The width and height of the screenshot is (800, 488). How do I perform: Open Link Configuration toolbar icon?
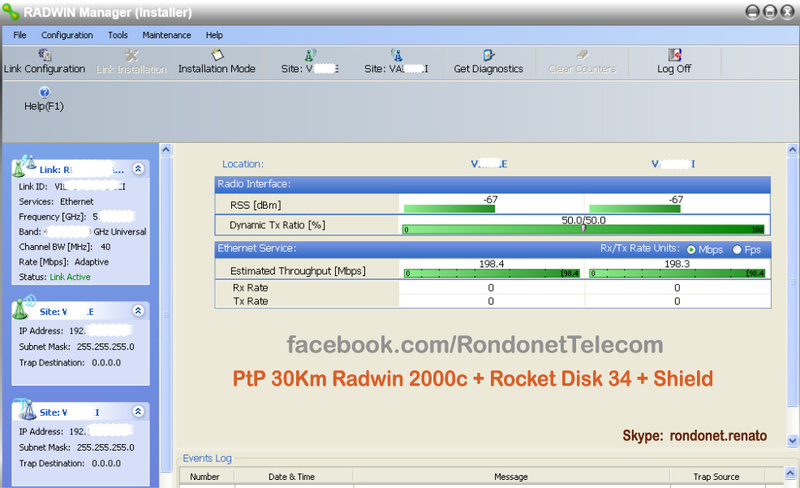[45, 54]
